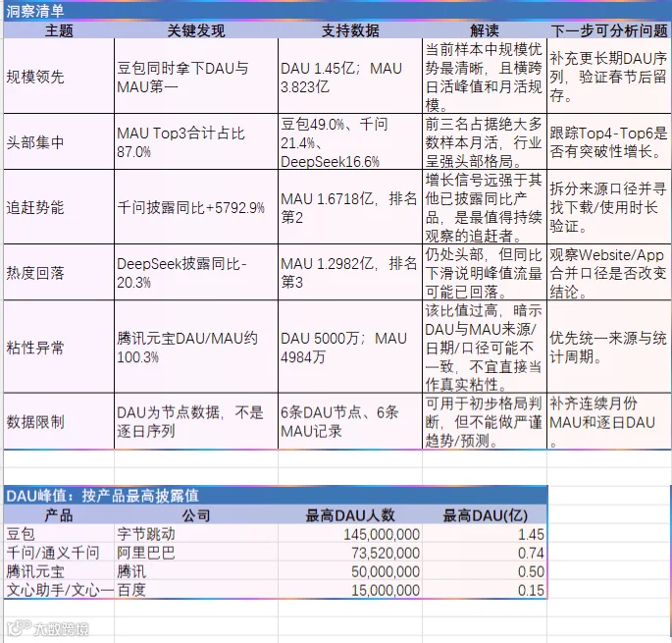Select cell 豆包同时拿下DAU与MAU第一
This screenshot has height=643, width=672.
(x=196, y=77)
